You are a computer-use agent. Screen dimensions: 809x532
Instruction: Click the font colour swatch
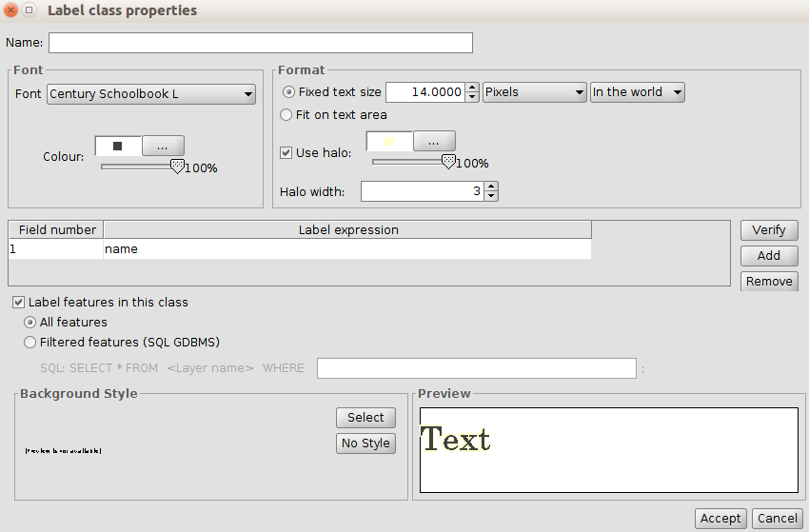[x=118, y=146]
